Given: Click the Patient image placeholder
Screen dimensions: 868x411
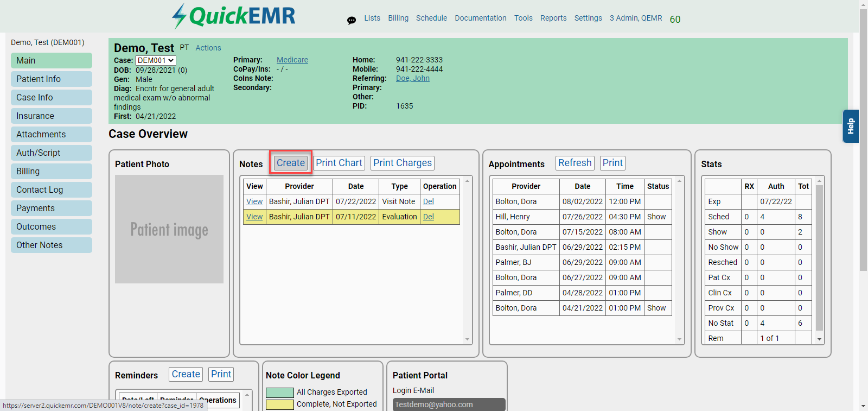Looking at the screenshot, I should (x=169, y=229).
